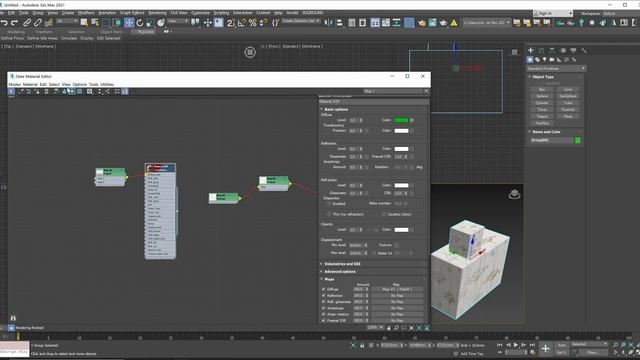The width and height of the screenshot is (640, 360).
Task: Open the Display tab in command panel
Action: click(573, 50)
